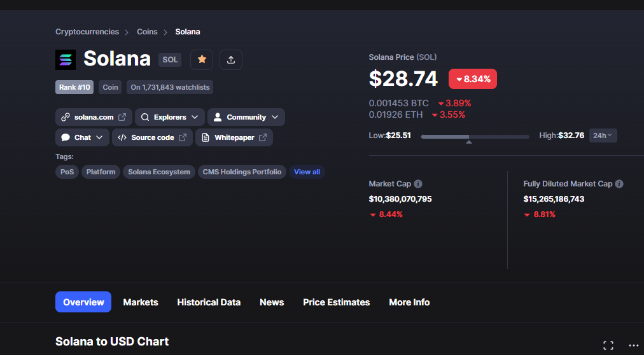Viewport: 644px width, 355px height.
Task: Click the Market Cap info icon
Action: click(418, 184)
